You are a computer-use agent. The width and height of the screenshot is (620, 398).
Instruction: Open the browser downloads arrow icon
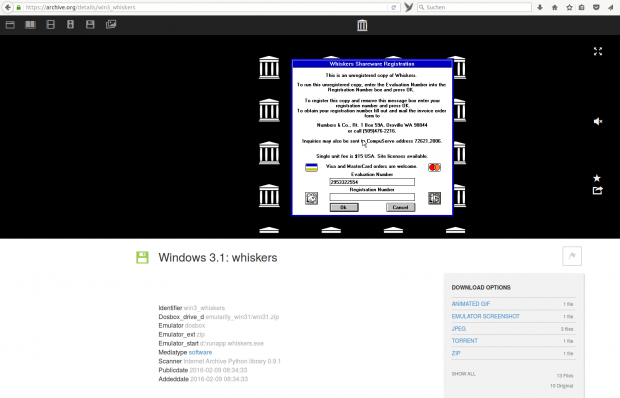[x=540, y=7]
